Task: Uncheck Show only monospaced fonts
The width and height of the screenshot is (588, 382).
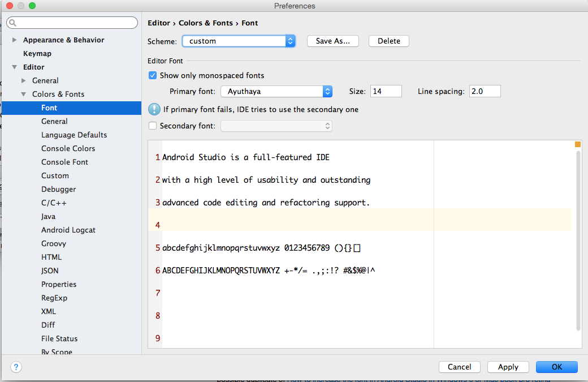Action: click(153, 75)
